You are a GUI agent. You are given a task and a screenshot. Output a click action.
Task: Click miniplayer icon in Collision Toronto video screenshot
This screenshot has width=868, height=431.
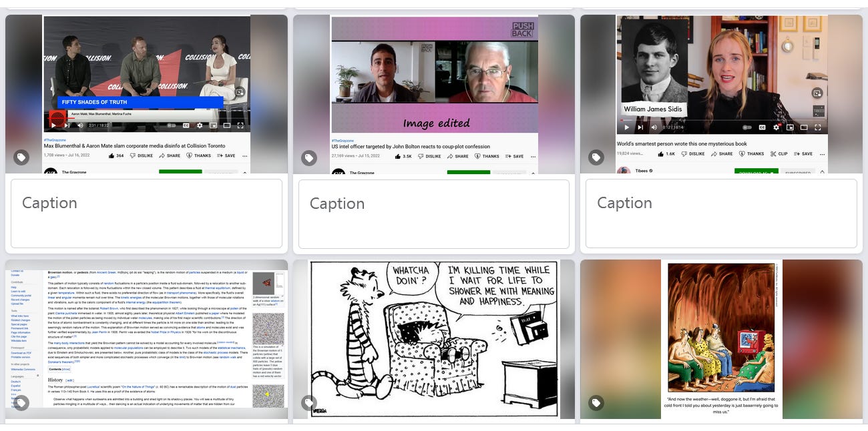[x=214, y=125]
